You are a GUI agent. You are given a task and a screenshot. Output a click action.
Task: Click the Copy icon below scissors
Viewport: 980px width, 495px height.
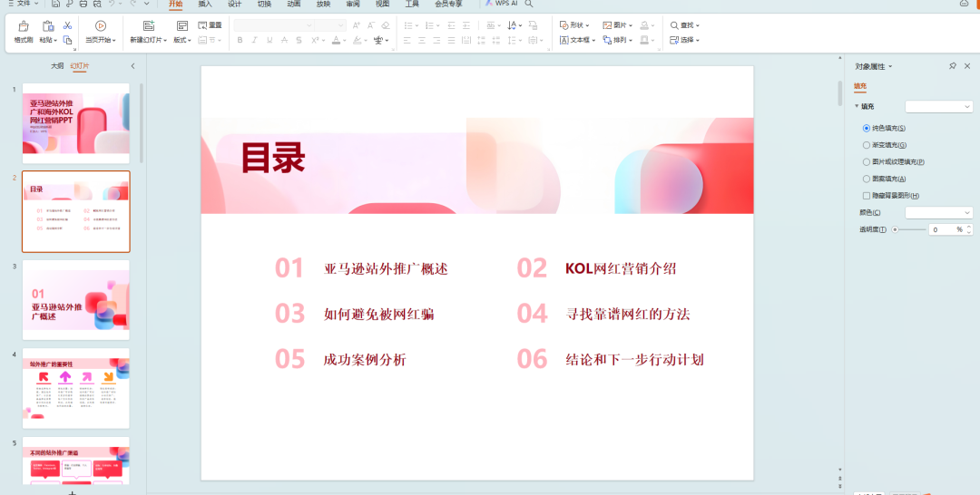[x=67, y=40]
